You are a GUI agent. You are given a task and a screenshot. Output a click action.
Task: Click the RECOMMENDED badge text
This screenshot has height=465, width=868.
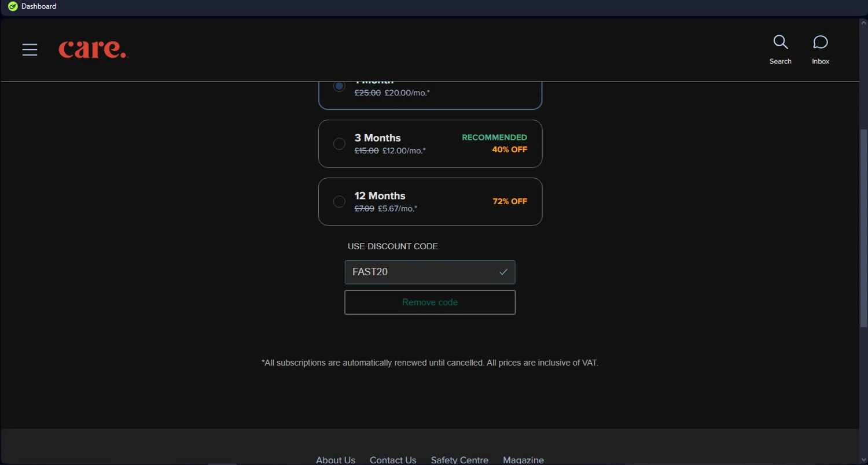[x=494, y=138]
